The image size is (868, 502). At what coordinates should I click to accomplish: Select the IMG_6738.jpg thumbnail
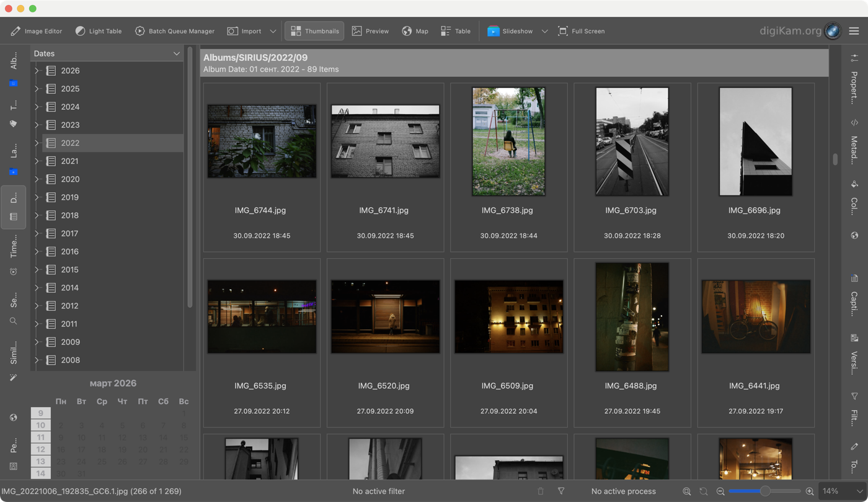pos(508,142)
